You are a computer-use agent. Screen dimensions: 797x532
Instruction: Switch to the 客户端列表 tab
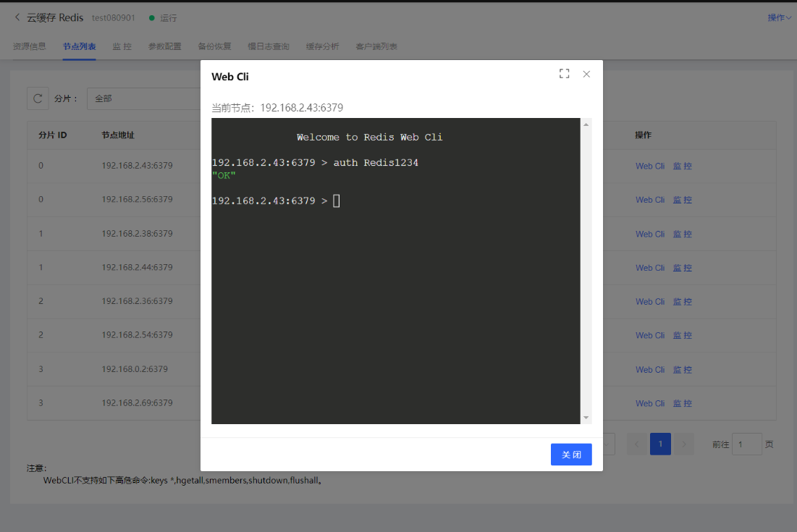(x=376, y=46)
